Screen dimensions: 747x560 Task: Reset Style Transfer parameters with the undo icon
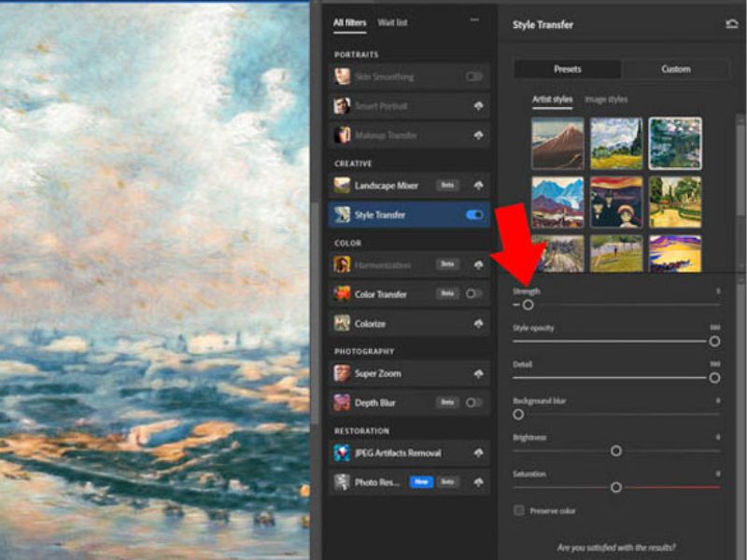(x=731, y=24)
